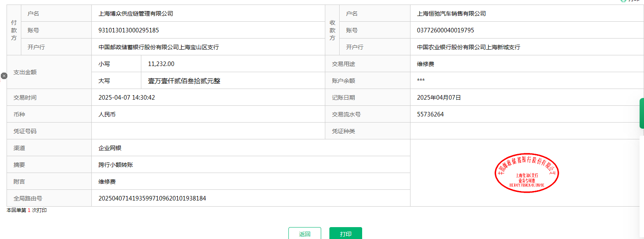Click the payer bank 中国邮政储蓄银行 branch text
Image resolution: width=644 pixels, height=239 pixels.
(x=159, y=47)
